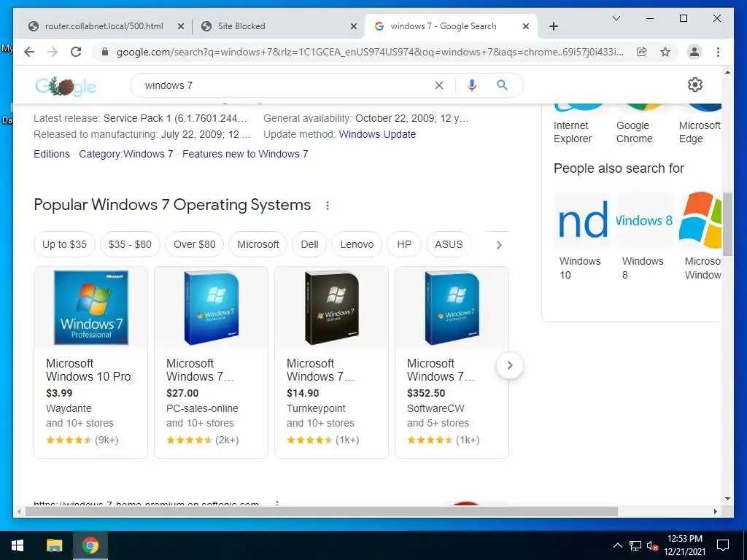Open the Editions link

point(52,154)
